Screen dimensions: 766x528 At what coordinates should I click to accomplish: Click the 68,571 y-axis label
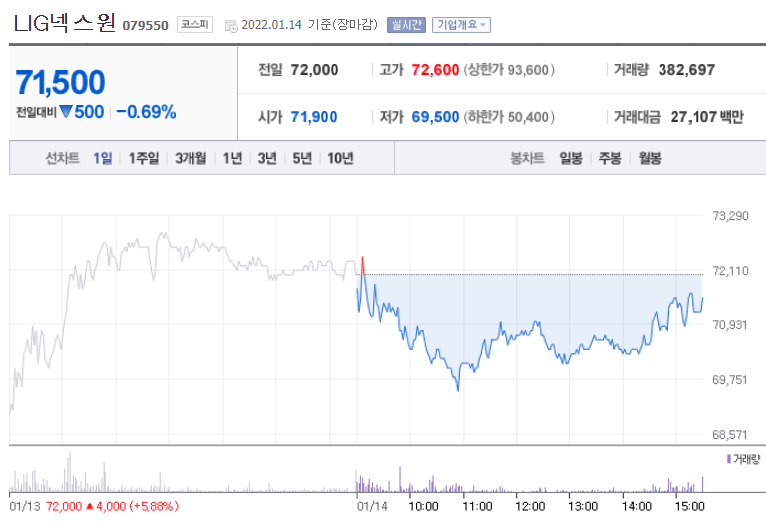pos(730,434)
